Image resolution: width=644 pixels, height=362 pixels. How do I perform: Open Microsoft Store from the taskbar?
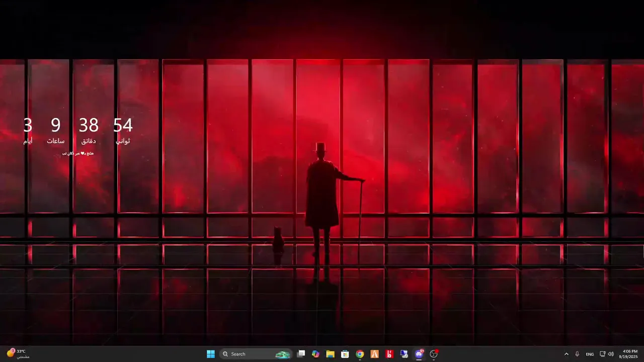pos(345,354)
